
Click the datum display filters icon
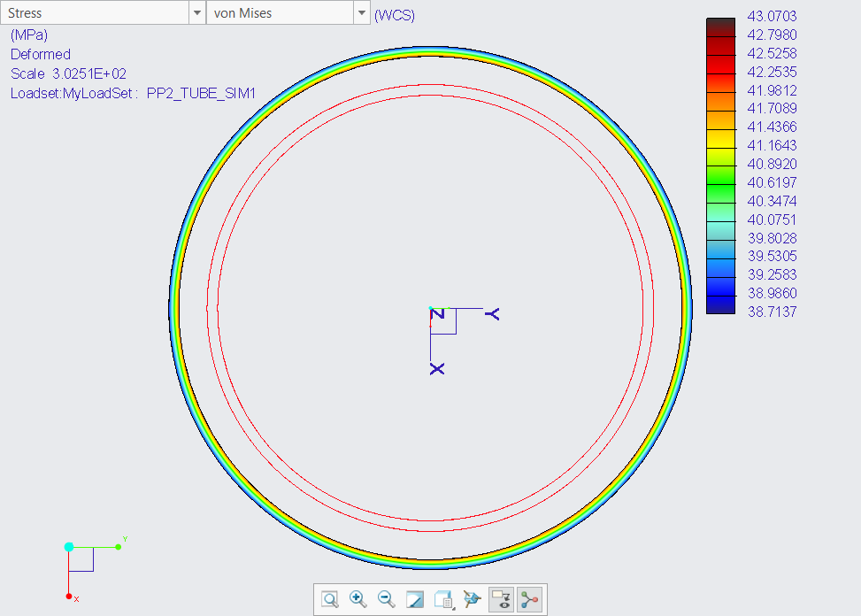click(x=472, y=599)
